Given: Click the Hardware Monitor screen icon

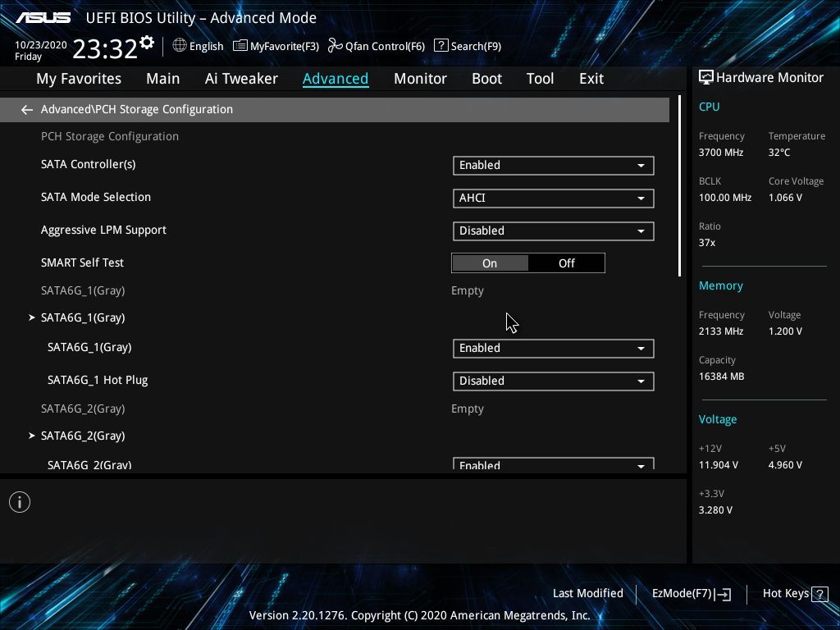Looking at the screenshot, I should point(706,78).
